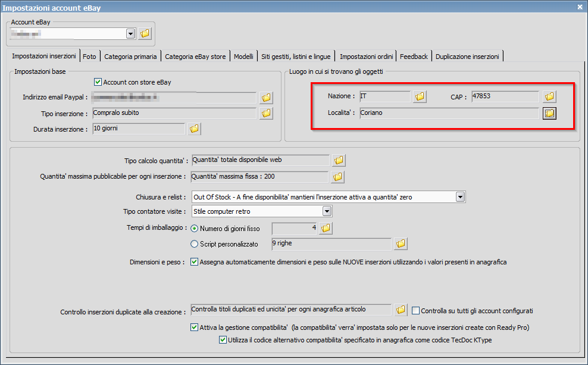Click Controlla titoli duplicati field
This screenshot has height=365, width=588.
(x=291, y=310)
